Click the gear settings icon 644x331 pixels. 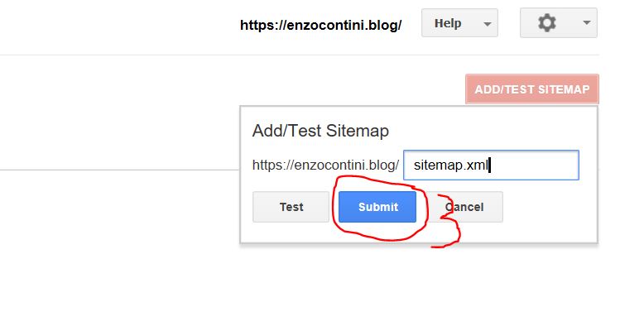tap(547, 23)
